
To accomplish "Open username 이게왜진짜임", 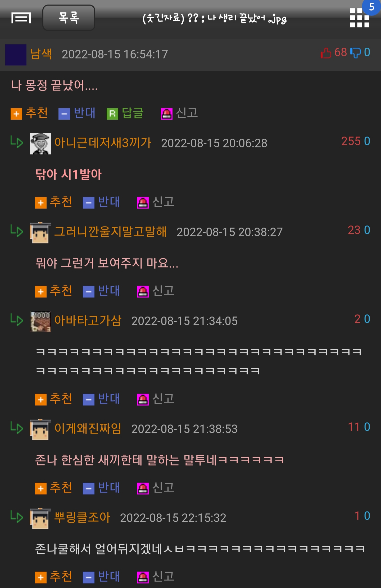I will click(88, 428).
